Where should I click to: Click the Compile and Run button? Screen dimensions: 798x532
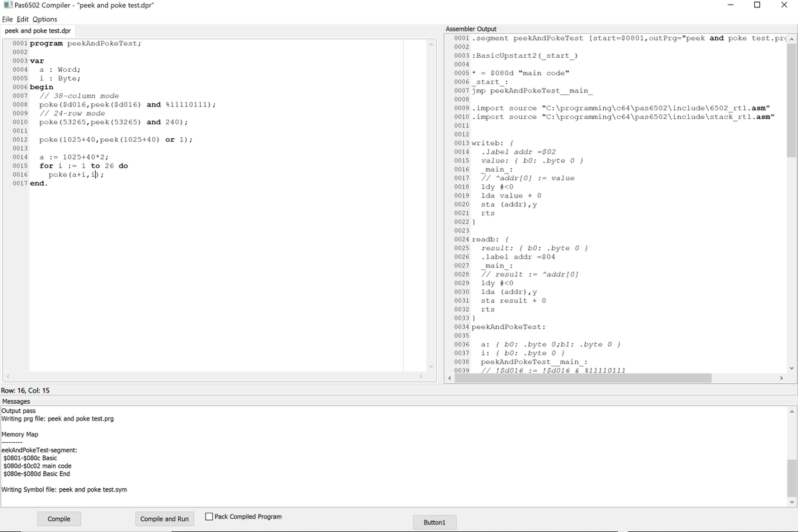pyautogui.click(x=164, y=519)
